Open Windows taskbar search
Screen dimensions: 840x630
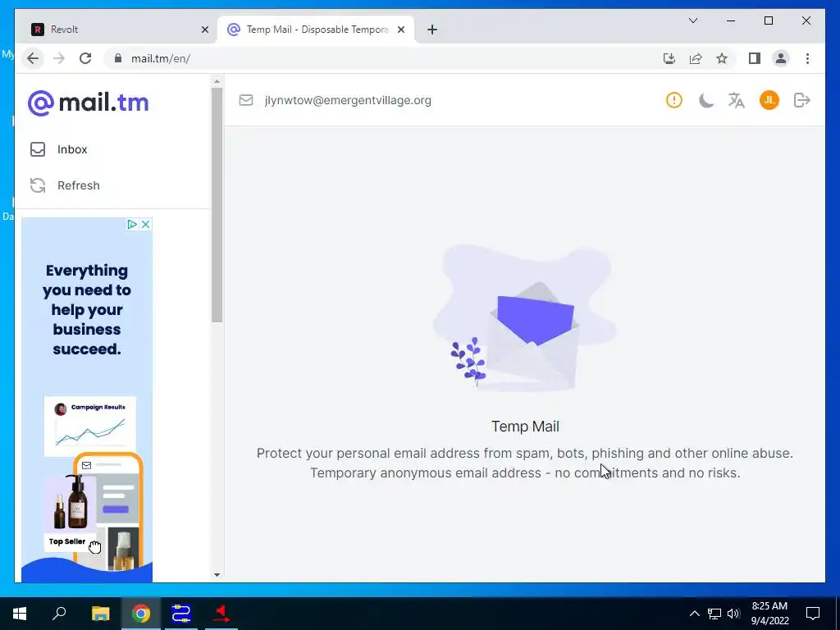[x=59, y=614]
